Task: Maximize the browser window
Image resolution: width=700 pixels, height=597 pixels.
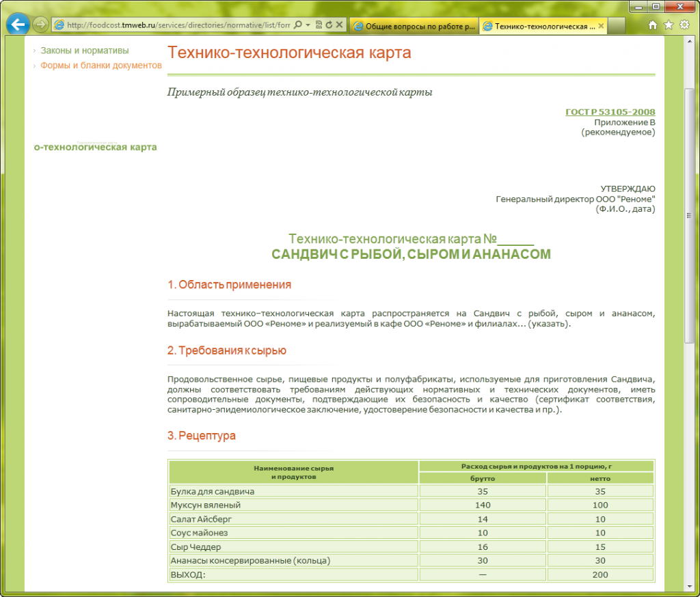Action: point(656,7)
